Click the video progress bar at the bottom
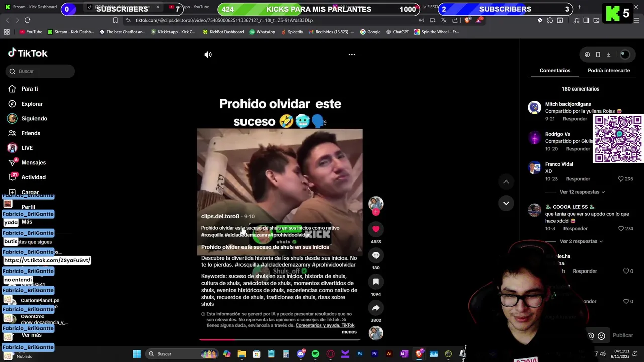 coord(280,340)
